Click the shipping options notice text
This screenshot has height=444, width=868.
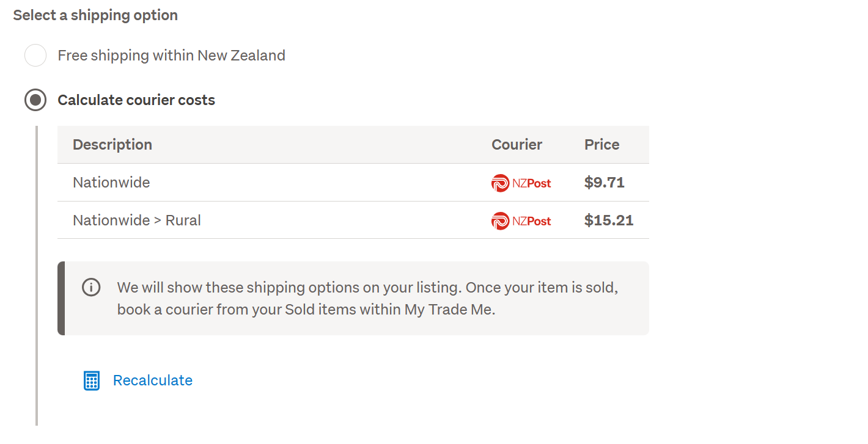pos(367,288)
